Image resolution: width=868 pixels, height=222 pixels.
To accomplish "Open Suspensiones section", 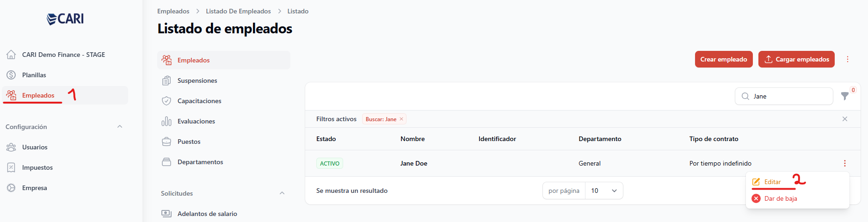I will (x=197, y=80).
